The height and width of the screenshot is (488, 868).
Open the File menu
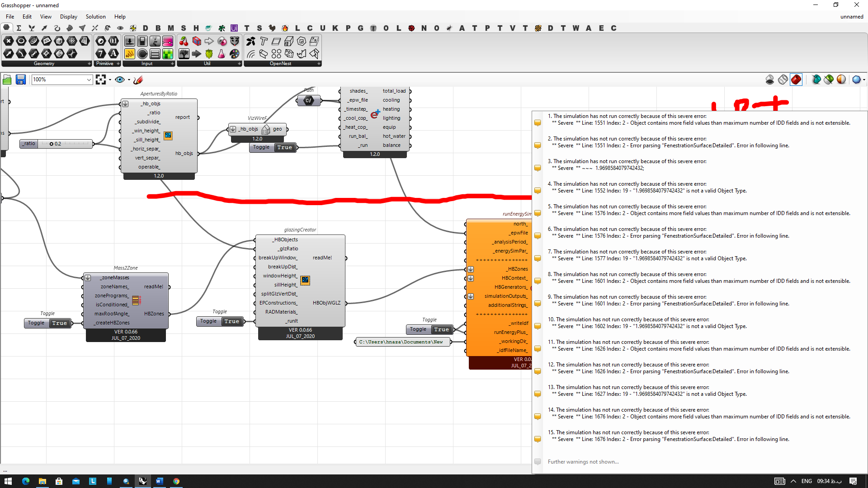(x=10, y=17)
